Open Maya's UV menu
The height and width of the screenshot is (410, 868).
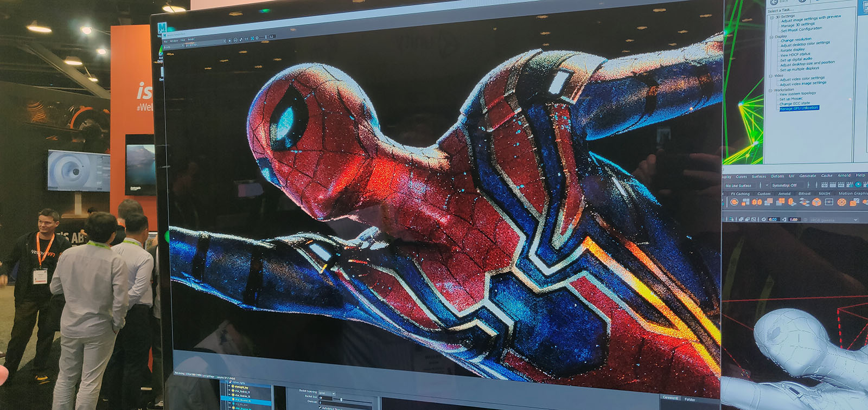tap(792, 176)
